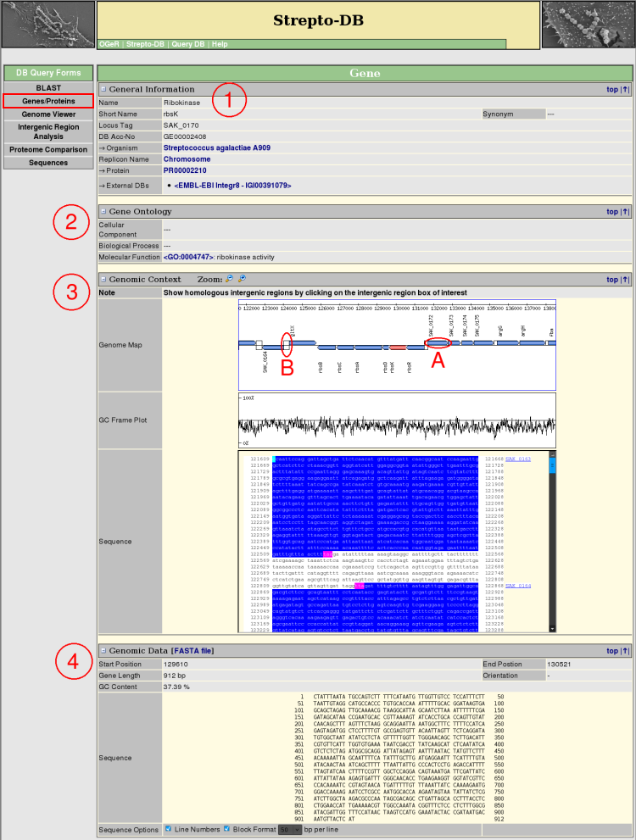Image resolution: width=636 pixels, height=840 pixels.
Task: Toggle the Line Numbers checkbox
Action: pyautogui.click(x=169, y=828)
